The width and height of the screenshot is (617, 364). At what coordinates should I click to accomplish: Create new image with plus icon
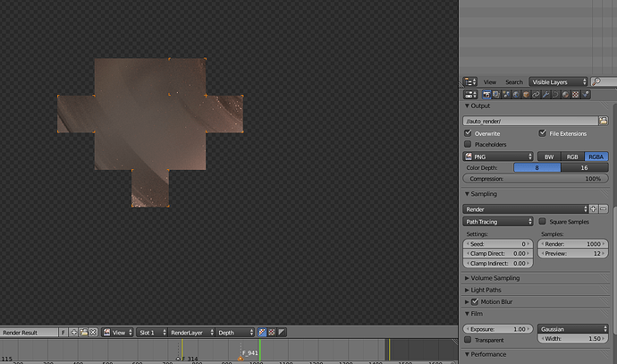pyautogui.click(x=73, y=333)
